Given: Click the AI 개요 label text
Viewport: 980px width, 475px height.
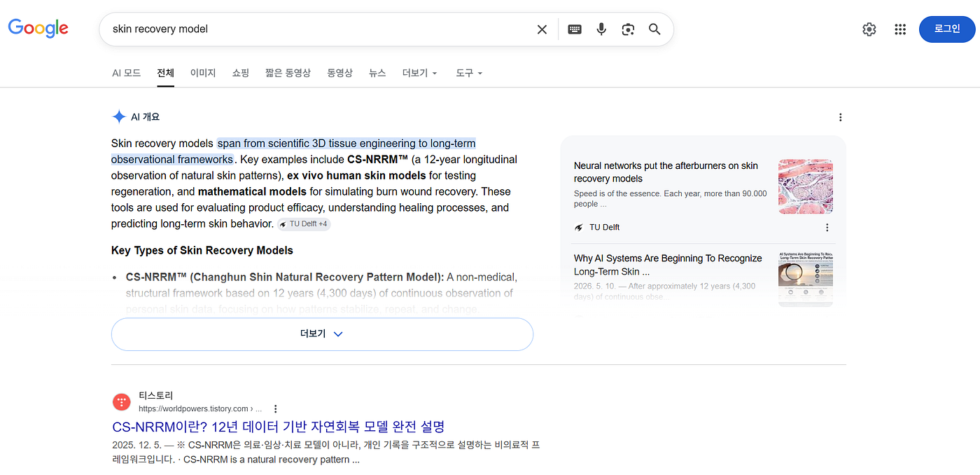Looking at the screenshot, I should [x=145, y=117].
